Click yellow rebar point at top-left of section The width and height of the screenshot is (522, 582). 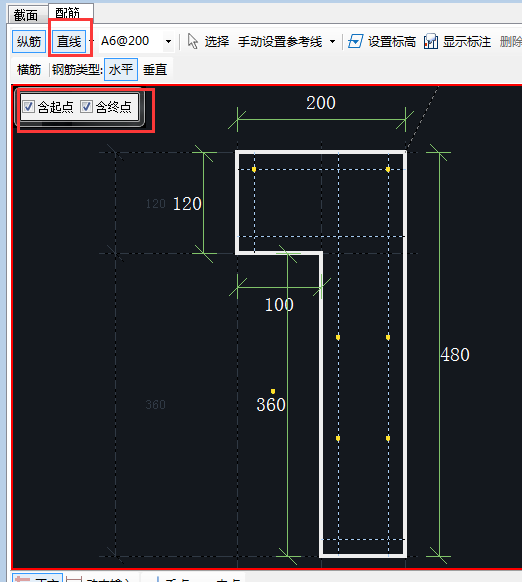point(254,169)
